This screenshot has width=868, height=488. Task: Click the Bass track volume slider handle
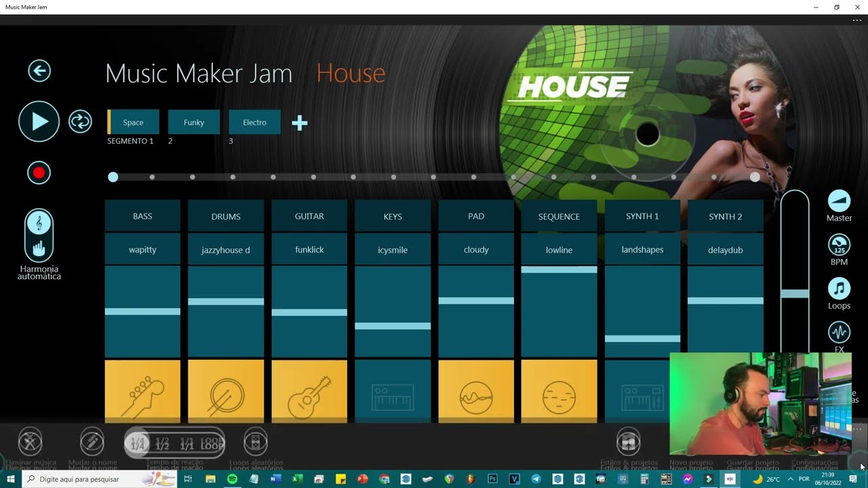142,312
